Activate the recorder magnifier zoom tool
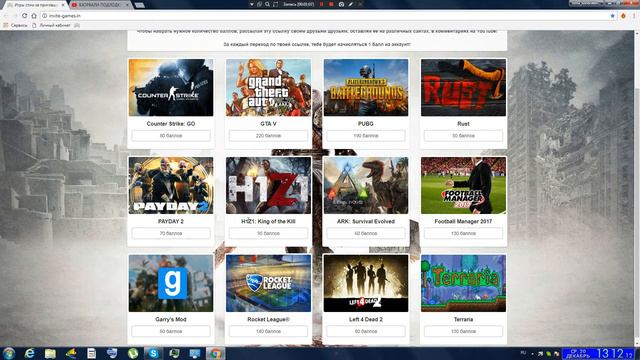The width and height of the screenshot is (640, 360). [x=267, y=4]
